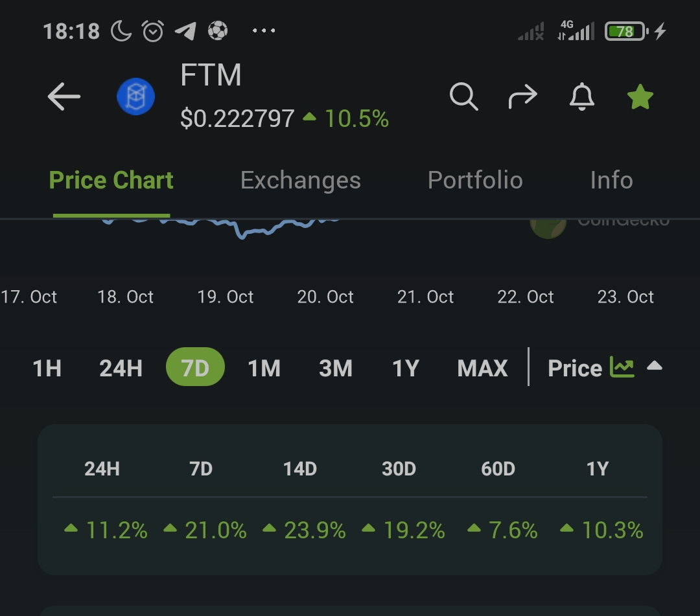Open the Exchanges tab
The height and width of the screenshot is (616, 700).
point(301,180)
